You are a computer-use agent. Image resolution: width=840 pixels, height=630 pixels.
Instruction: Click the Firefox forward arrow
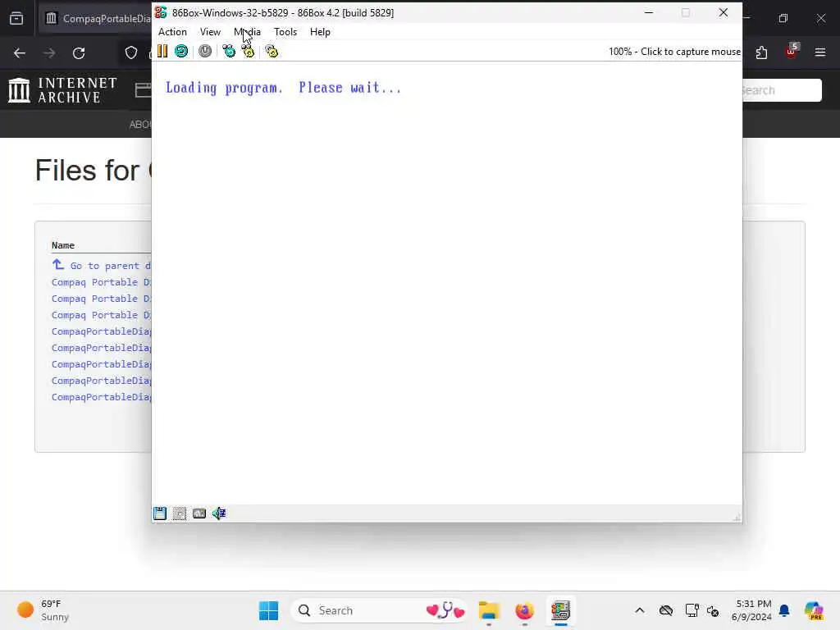49,53
